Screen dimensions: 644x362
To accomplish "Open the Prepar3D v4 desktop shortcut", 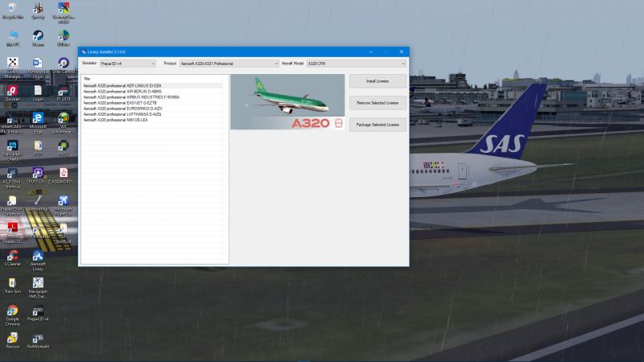I will coord(38,314).
